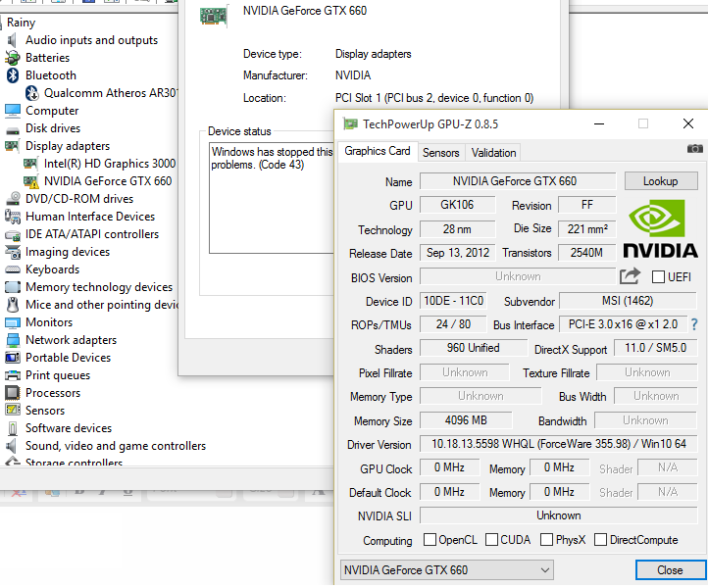Click the Device status text box
This screenshot has height=588, width=708.
(272, 198)
